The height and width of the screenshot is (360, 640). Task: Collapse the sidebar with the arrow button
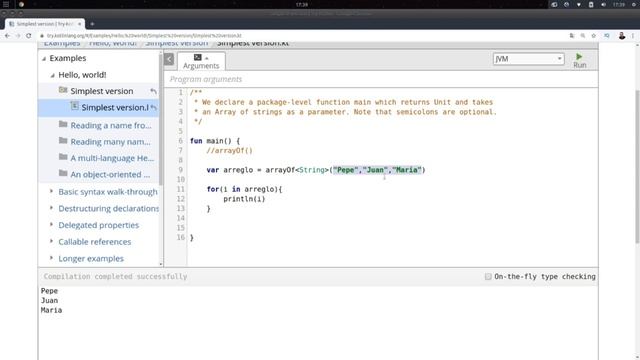pos(169,59)
